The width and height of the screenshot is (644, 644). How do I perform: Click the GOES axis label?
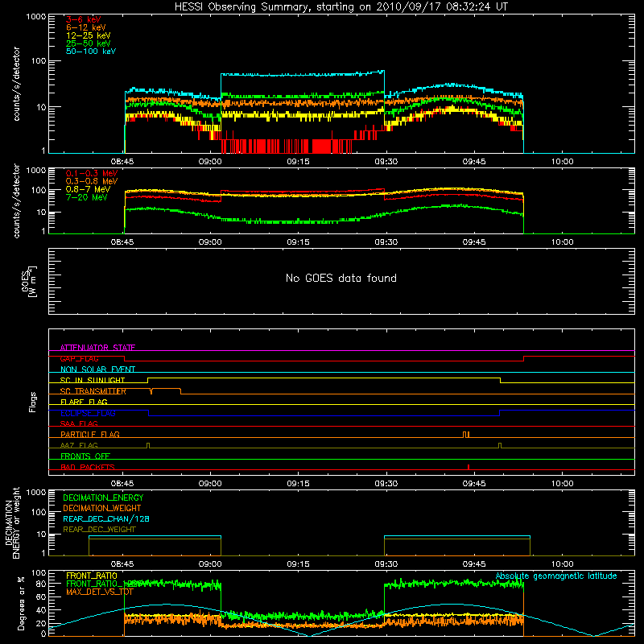(29, 282)
